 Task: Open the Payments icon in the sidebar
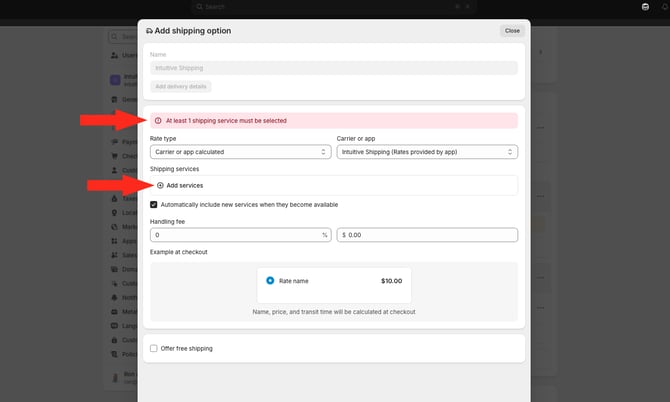pos(114,142)
